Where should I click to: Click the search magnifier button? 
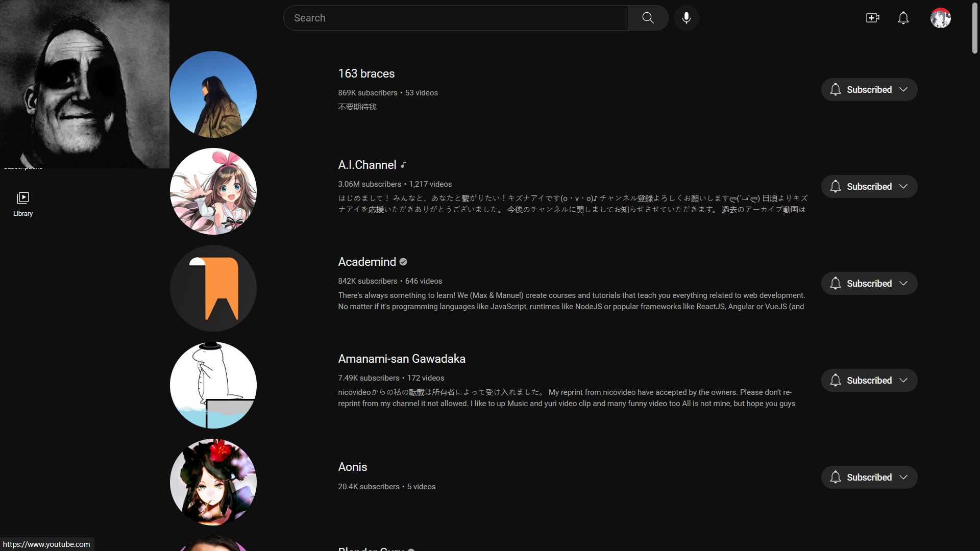click(x=648, y=18)
